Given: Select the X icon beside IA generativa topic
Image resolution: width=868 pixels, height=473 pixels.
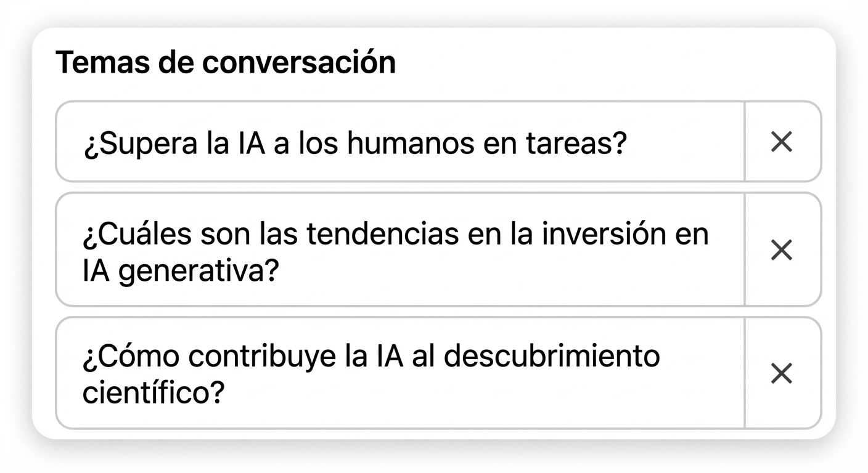Looking at the screenshot, I should pos(781,250).
